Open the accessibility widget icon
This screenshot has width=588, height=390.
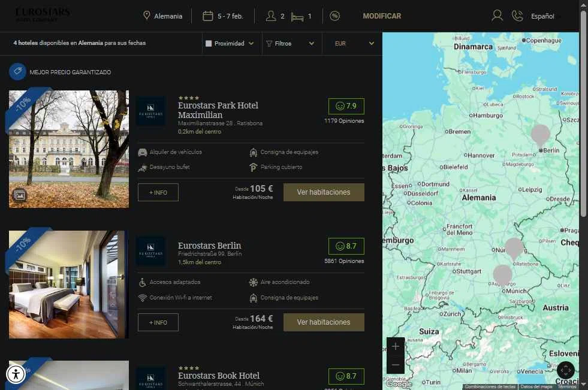point(16,374)
